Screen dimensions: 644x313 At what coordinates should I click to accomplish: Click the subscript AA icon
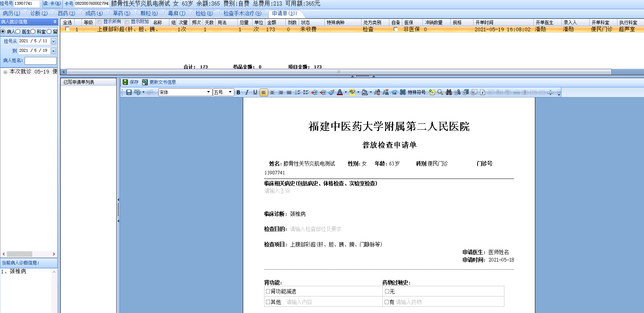pos(386,92)
